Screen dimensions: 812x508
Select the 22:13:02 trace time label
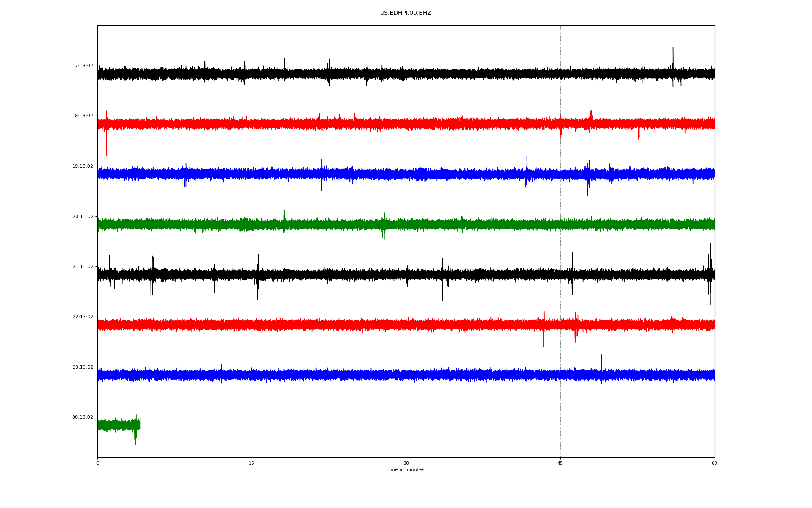pyautogui.click(x=82, y=317)
